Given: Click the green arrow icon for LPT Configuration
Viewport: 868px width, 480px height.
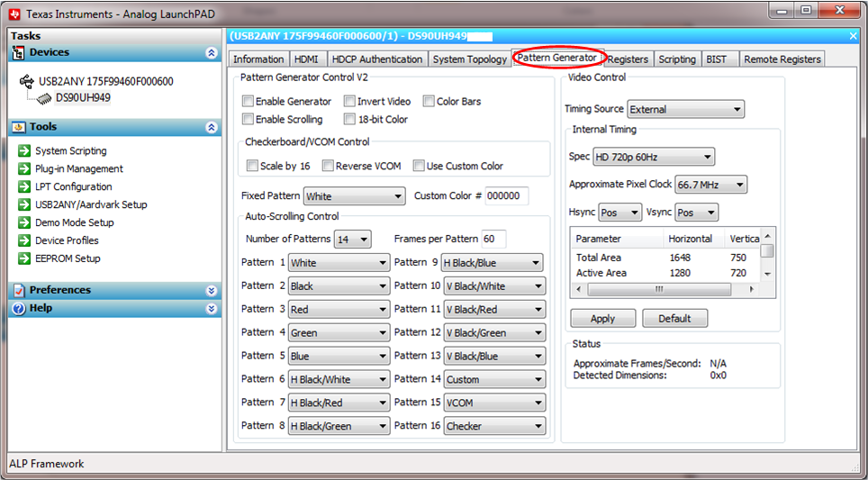Looking at the screenshot, I should tap(24, 186).
